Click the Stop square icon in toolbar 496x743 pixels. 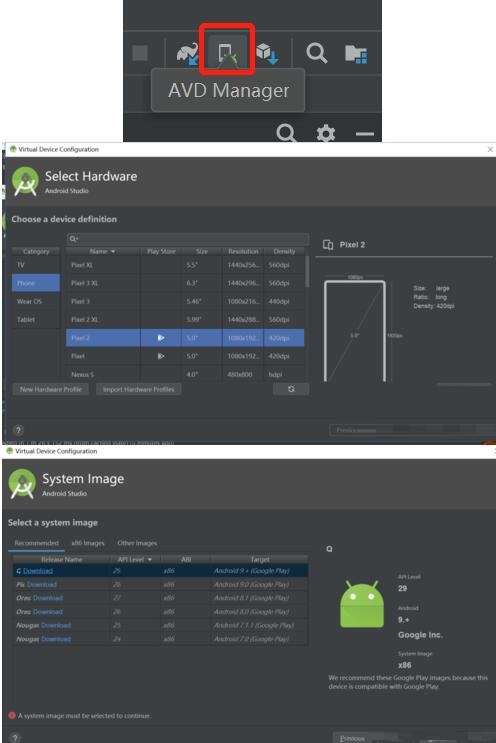click(140, 53)
